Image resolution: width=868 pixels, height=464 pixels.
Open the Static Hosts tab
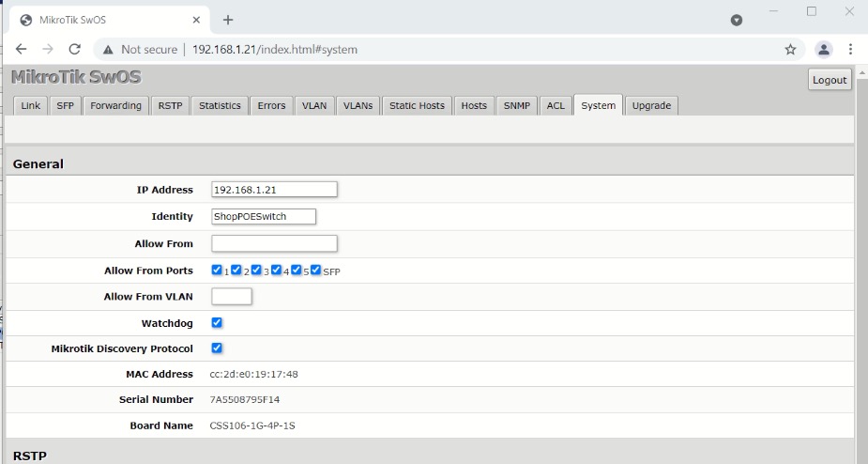click(417, 105)
